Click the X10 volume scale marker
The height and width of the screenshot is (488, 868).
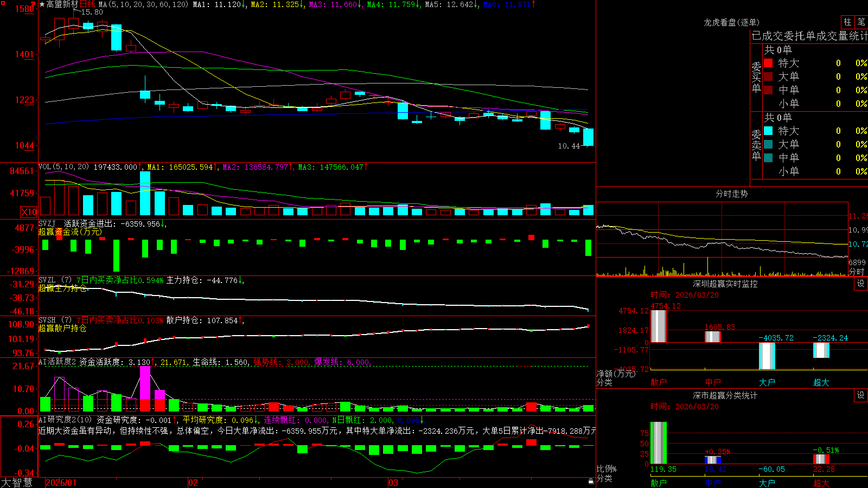29,212
